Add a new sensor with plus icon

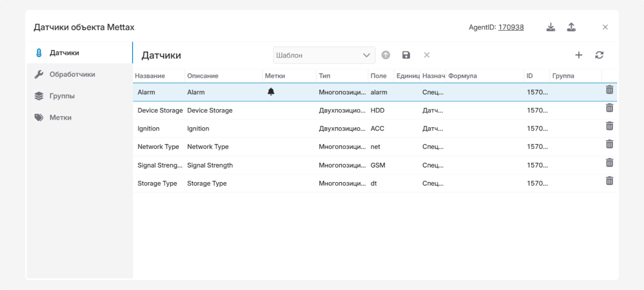pos(579,55)
